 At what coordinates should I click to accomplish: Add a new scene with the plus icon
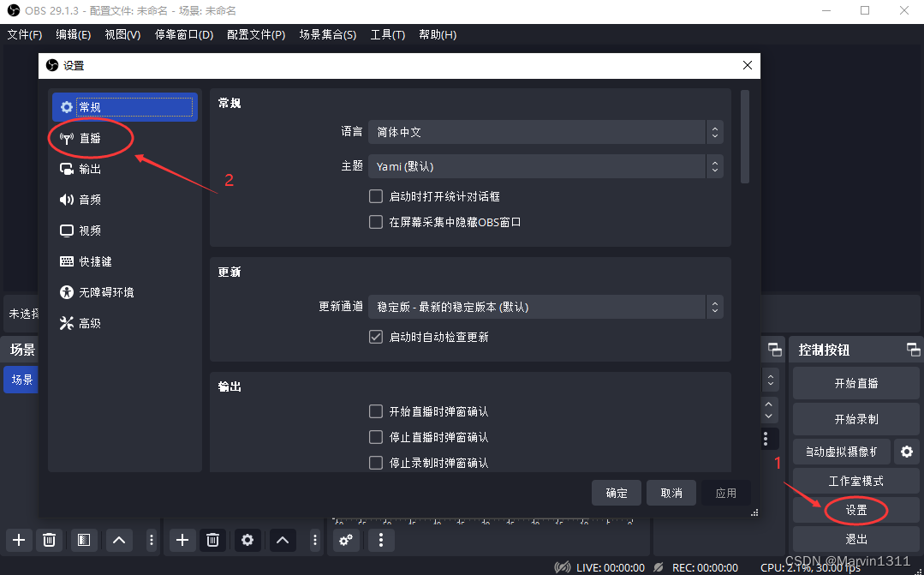point(19,540)
